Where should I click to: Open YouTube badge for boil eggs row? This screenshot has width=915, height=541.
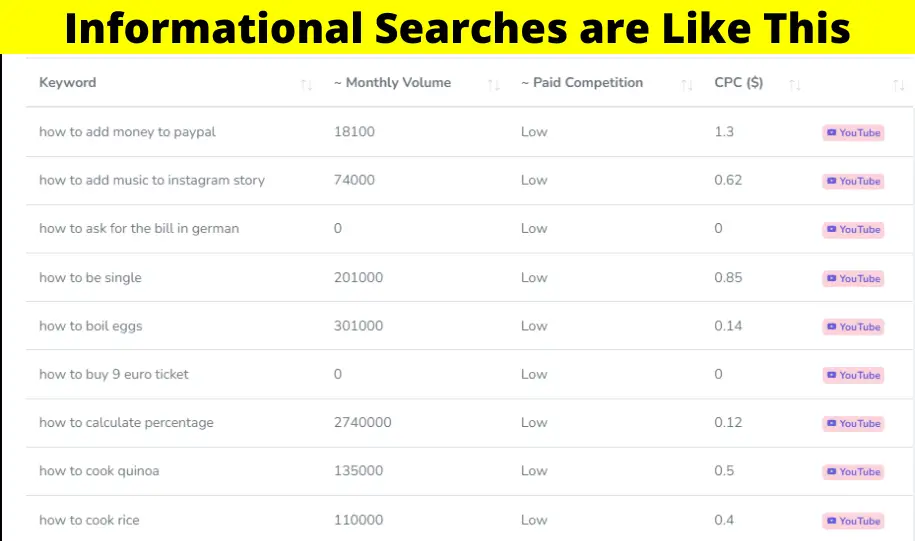pyautogui.click(x=853, y=327)
